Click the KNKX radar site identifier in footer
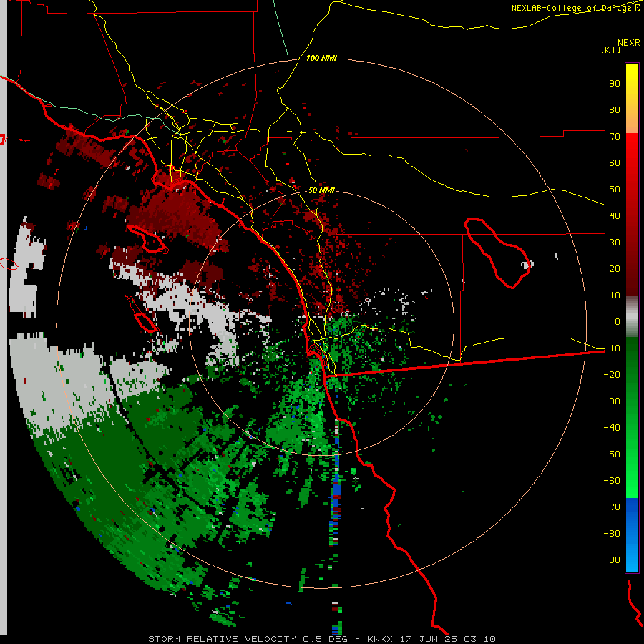Viewport: 644px width, 644px height. (x=380, y=639)
